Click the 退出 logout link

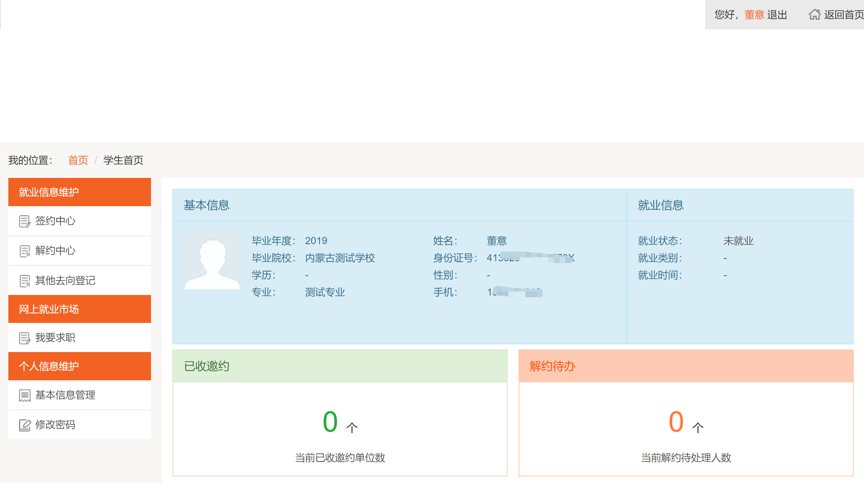(777, 15)
